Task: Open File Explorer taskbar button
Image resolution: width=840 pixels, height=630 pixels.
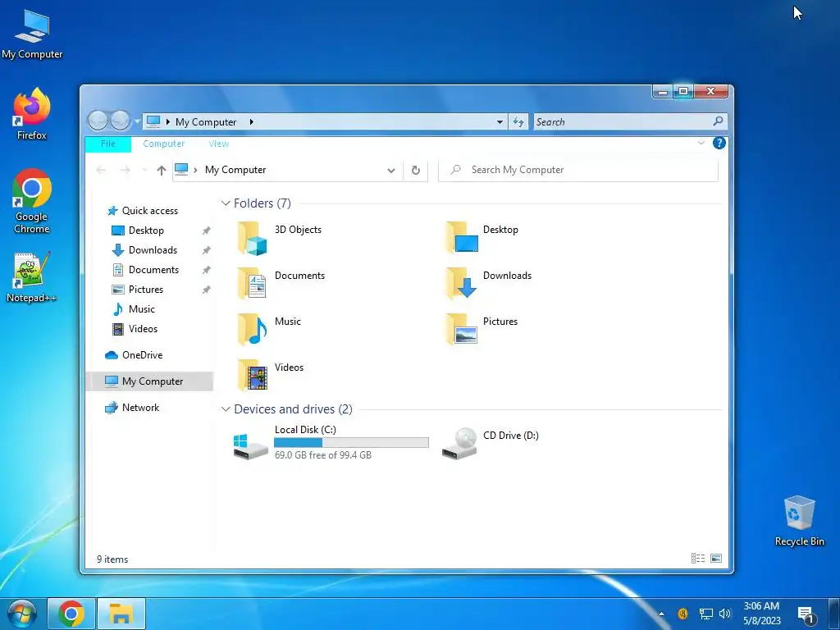Action: [121, 614]
